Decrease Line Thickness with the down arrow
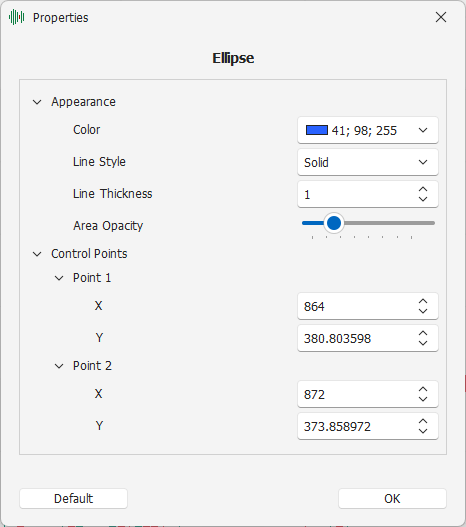 tap(423, 199)
